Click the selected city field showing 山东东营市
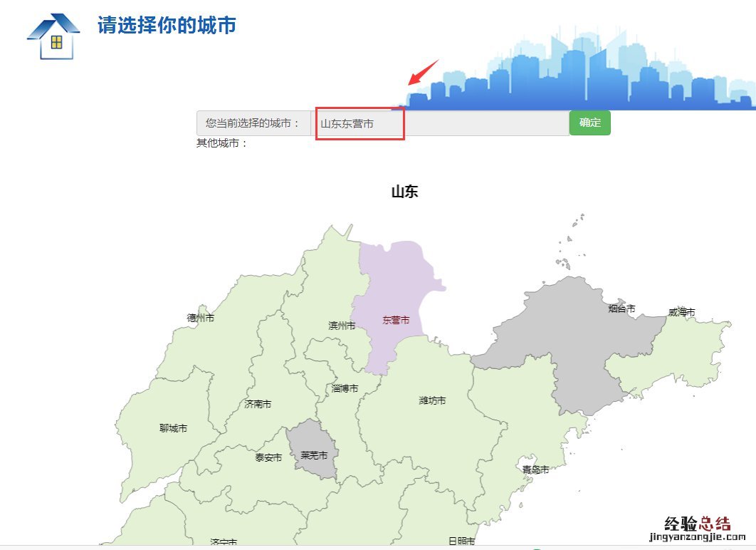 [440, 123]
